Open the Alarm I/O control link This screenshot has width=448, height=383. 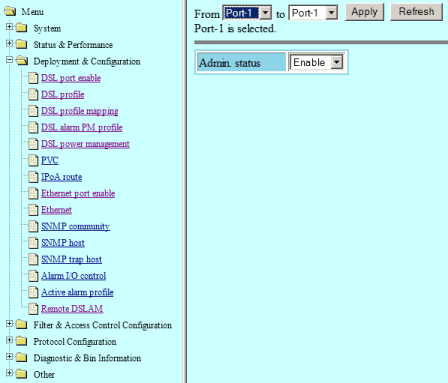(x=74, y=276)
